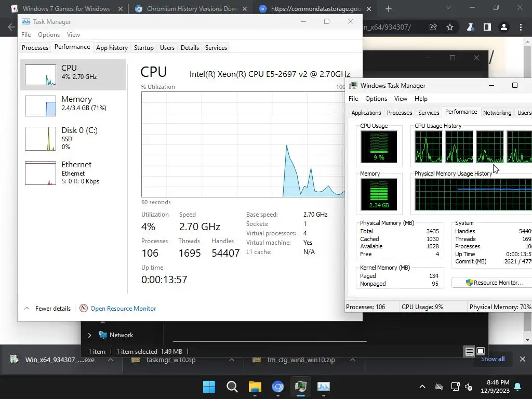Close the commondatastorage browser tab

coord(369,9)
